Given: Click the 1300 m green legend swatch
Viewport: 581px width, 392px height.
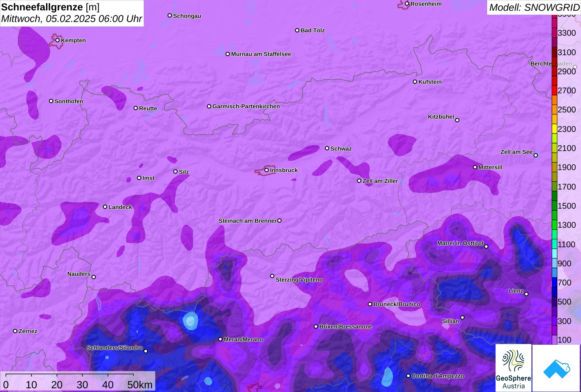Looking at the screenshot, I should tap(554, 225).
